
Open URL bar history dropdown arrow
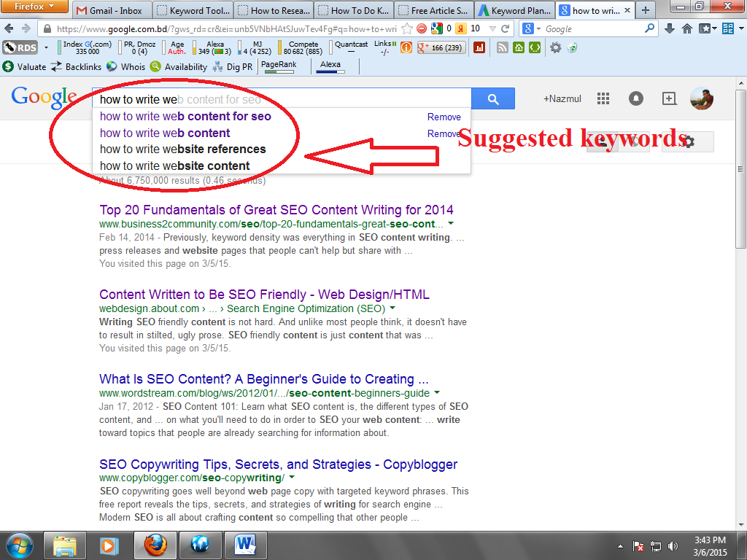493,28
